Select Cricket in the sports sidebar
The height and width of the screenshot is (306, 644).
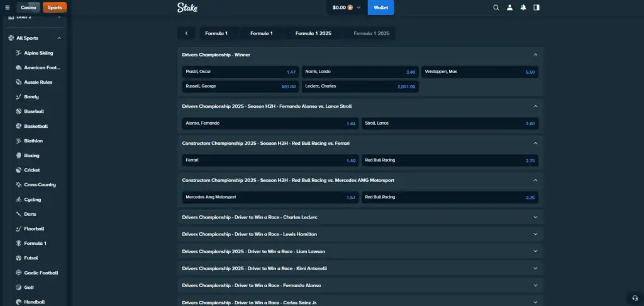tap(31, 170)
